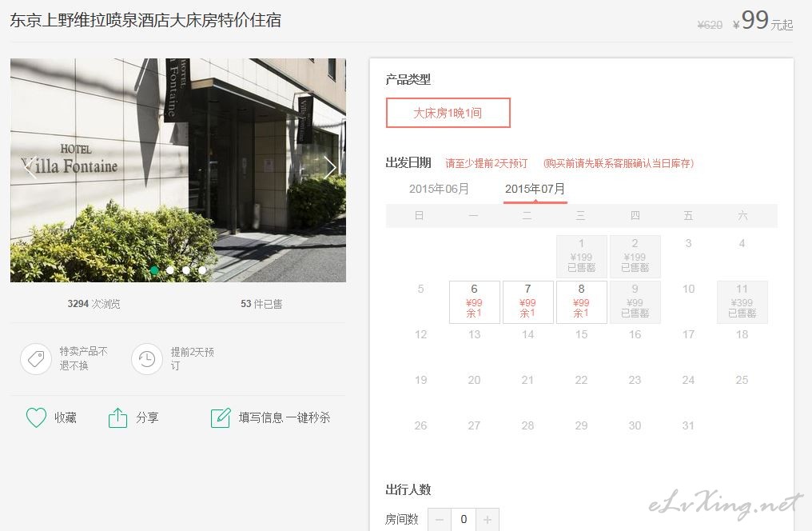Pick July 7 priced ¥99
The height and width of the screenshot is (531, 812).
point(527,302)
